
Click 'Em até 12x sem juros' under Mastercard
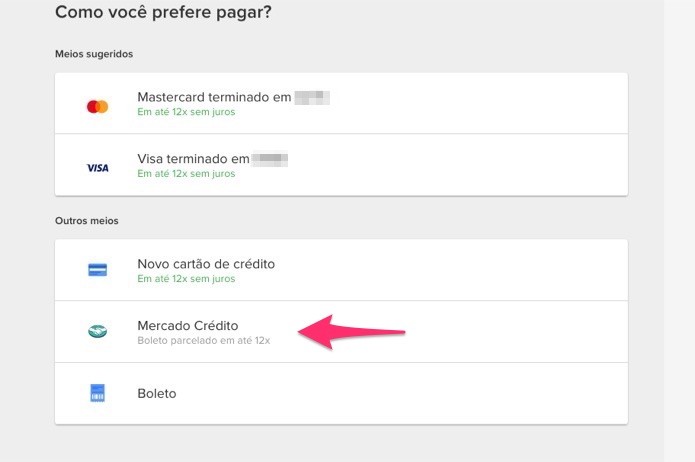click(186, 112)
